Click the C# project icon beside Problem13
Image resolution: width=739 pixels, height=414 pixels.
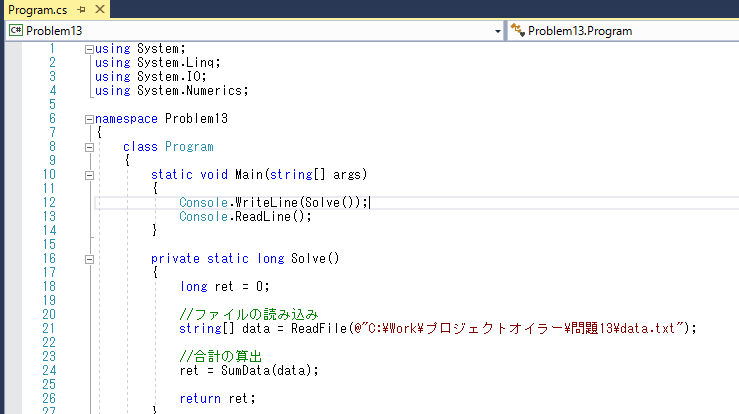tap(16, 30)
